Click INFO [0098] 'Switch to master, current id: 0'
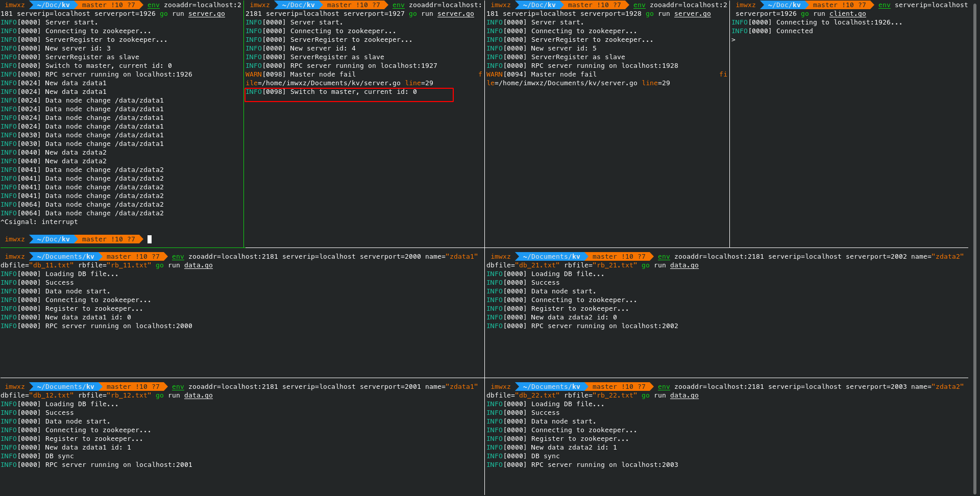The height and width of the screenshot is (496, 980). tap(331, 92)
